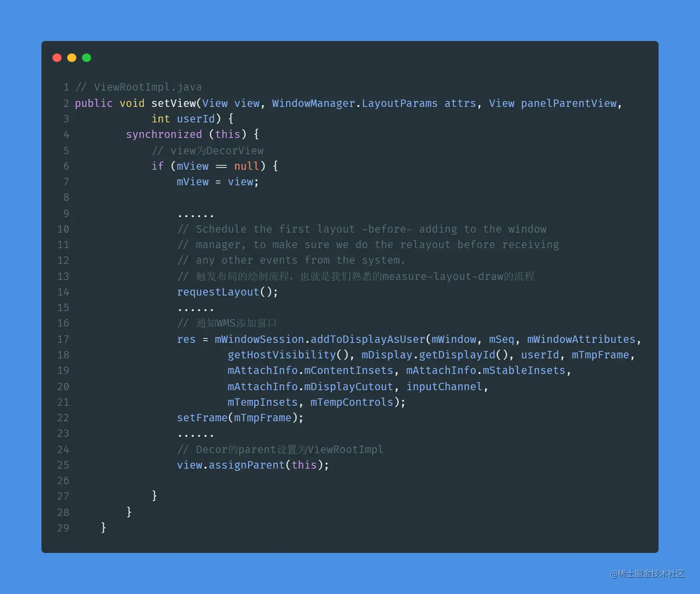Click 'mAttachInfo.mContentInsets' on line 19

pos(310,371)
